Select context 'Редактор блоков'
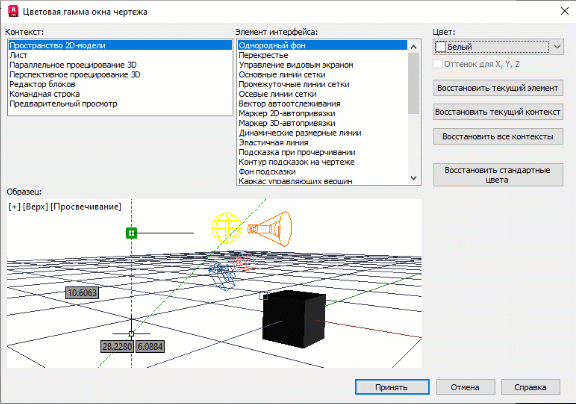 pos(120,84)
